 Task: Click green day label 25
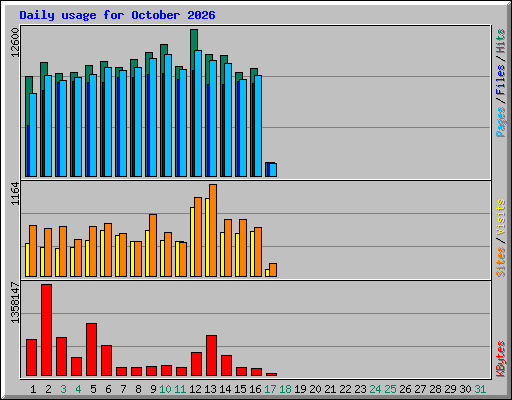click(390, 389)
